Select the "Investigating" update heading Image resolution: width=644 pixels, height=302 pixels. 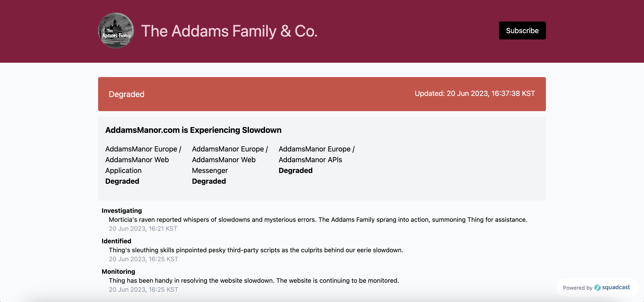(x=122, y=211)
